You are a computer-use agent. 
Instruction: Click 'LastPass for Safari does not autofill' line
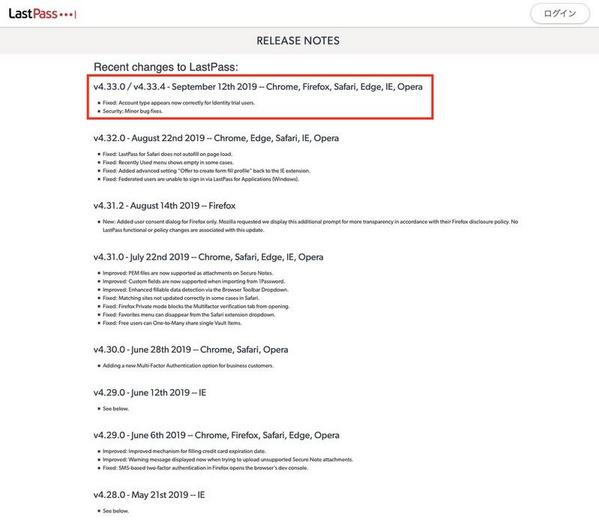167,154
